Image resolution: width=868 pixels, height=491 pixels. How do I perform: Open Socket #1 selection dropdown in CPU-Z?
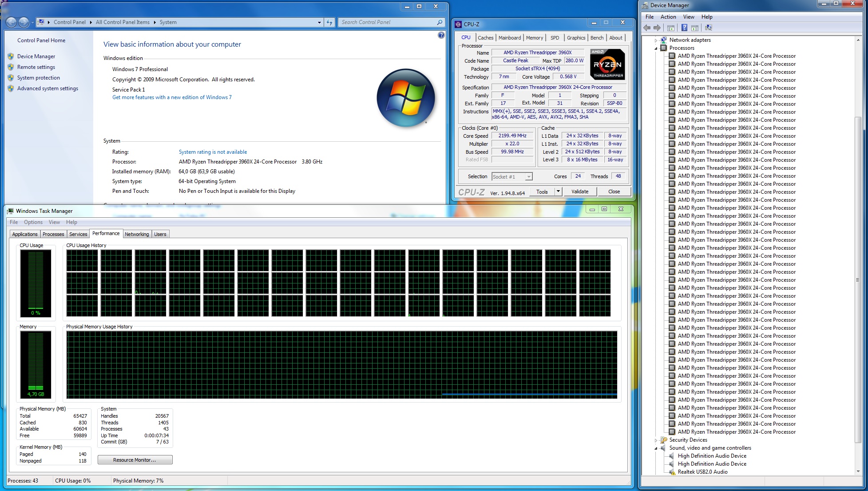[x=528, y=177]
